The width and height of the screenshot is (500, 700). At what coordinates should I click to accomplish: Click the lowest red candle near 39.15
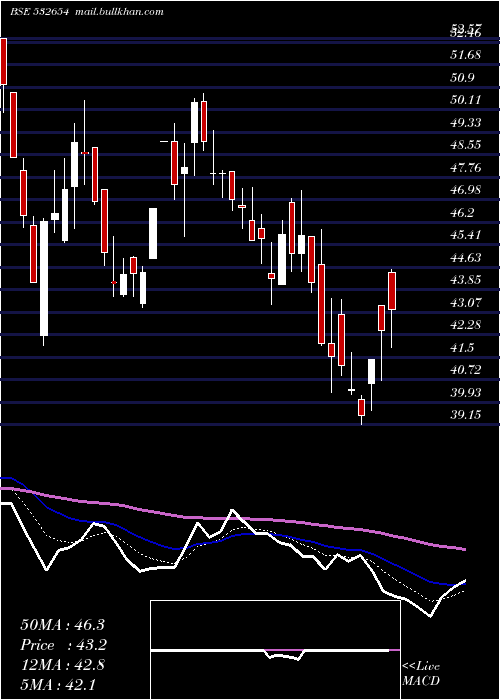point(361,408)
